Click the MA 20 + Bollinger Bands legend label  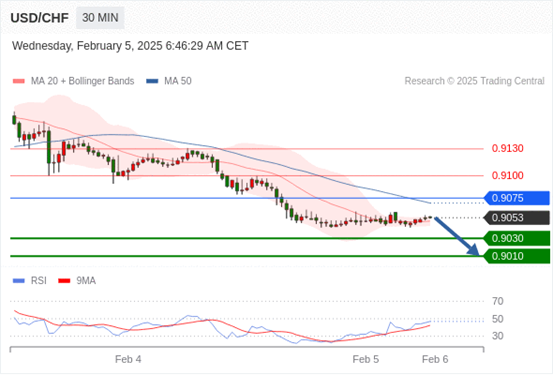[x=83, y=81]
